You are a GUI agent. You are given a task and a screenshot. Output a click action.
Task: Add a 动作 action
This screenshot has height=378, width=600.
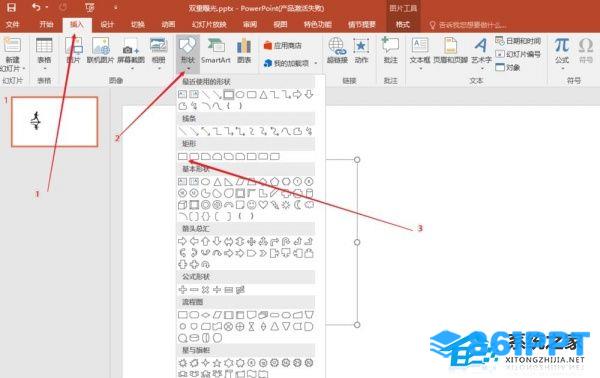pyautogui.click(x=361, y=51)
